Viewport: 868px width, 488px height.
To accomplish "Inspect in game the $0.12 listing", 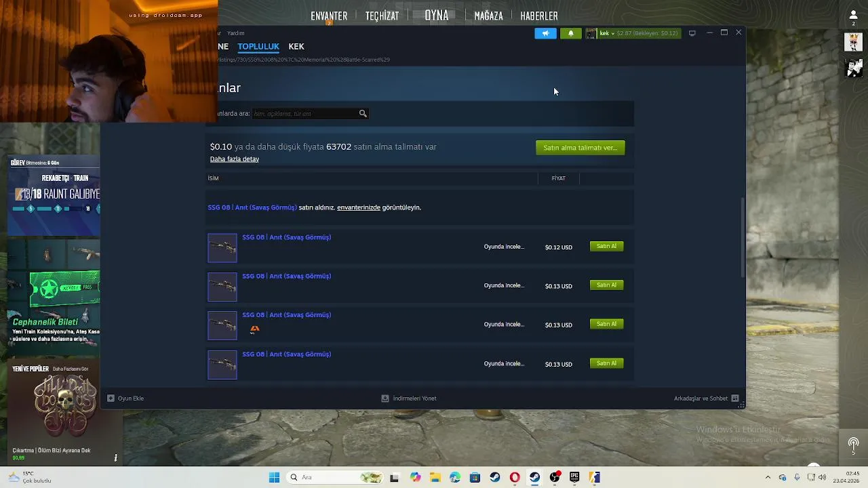I will (x=504, y=247).
